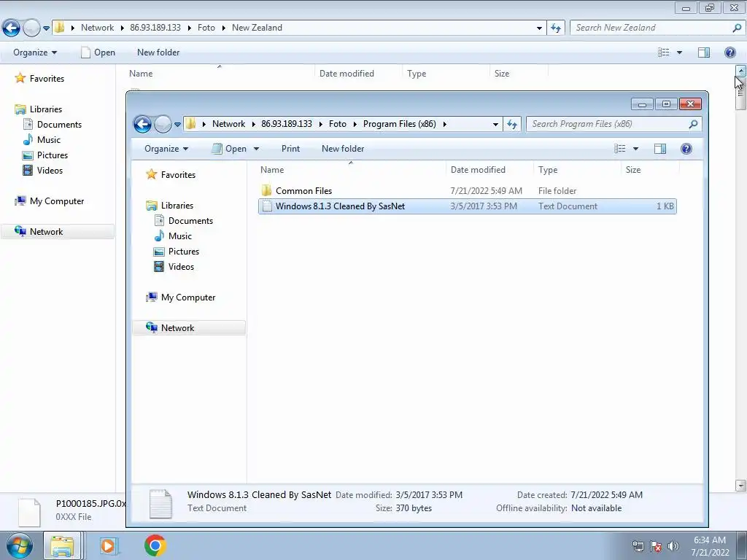
Task: Launch Google Chrome from taskbar
Action: tap(155, 545)
